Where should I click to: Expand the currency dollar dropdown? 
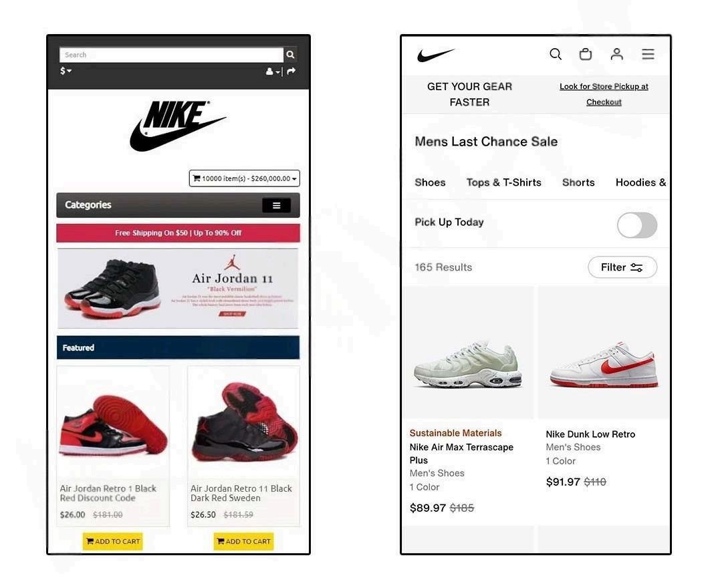[66, 71]
